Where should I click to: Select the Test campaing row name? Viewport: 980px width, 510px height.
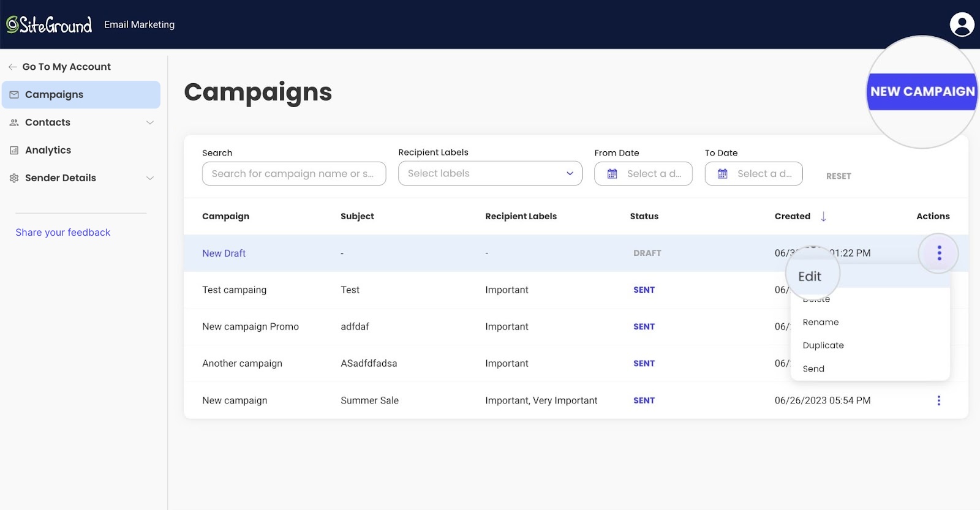(x=235, y=290)
